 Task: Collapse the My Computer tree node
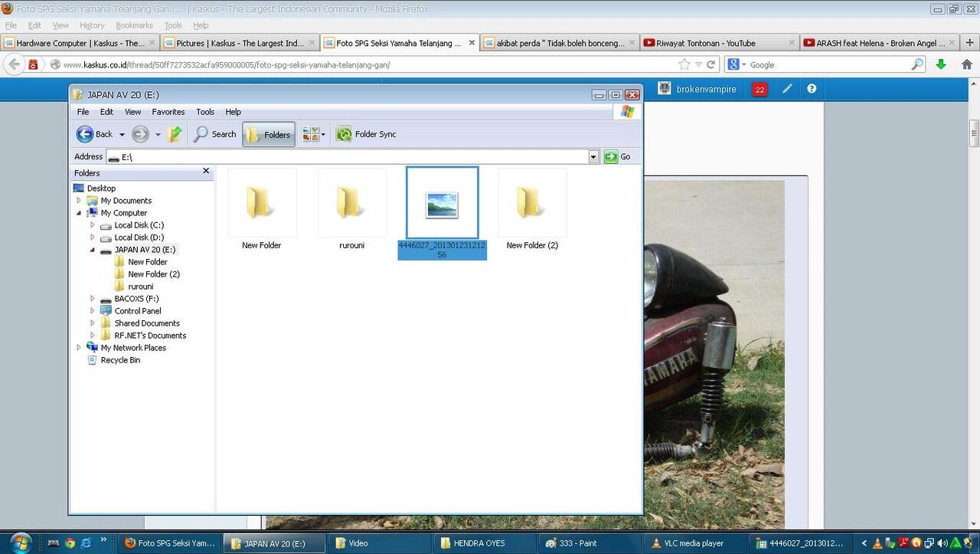pos(78,213)
